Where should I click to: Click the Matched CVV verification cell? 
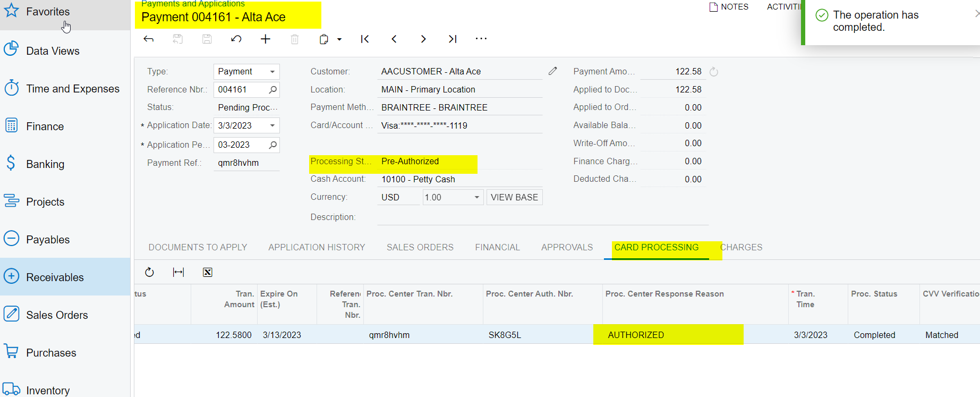[950, 335]
